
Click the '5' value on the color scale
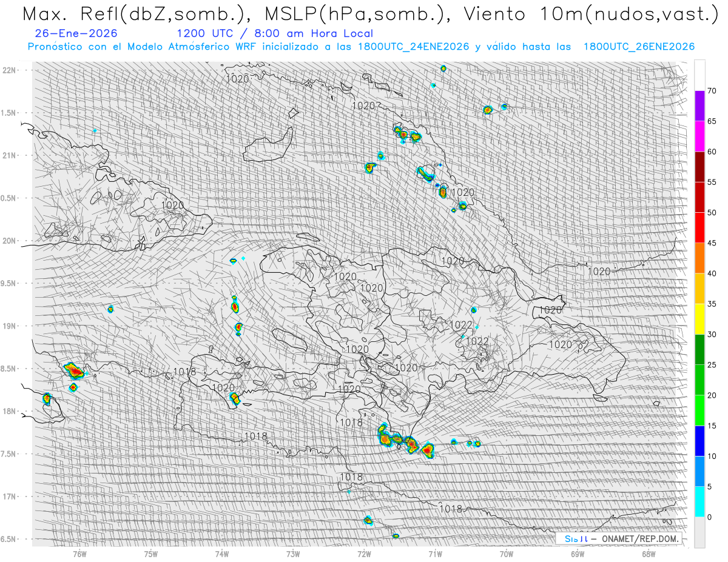click(x=710, y=486)
